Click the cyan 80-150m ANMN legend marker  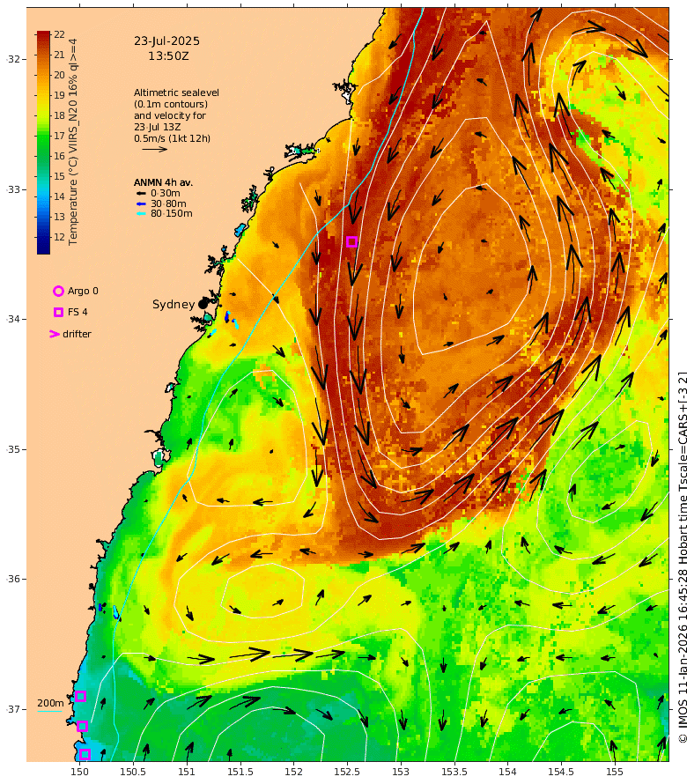pyautogui.click(x=141, y=213)
